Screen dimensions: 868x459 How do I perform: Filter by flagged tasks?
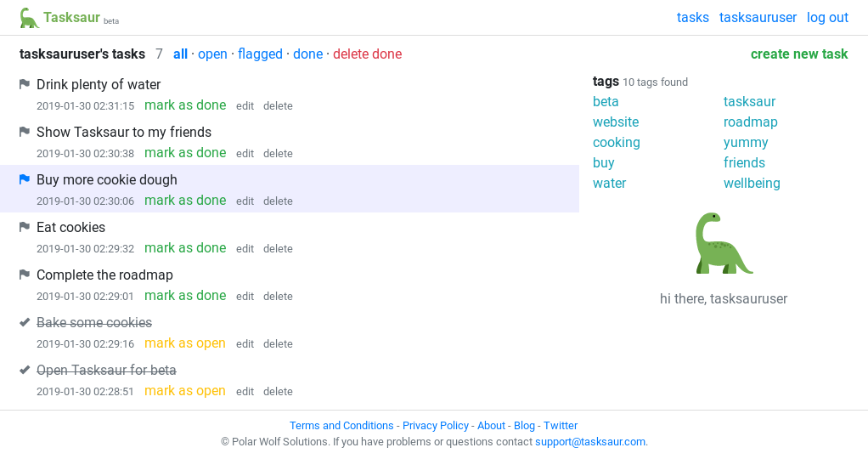pyautogui.click(x=260, y=54)
